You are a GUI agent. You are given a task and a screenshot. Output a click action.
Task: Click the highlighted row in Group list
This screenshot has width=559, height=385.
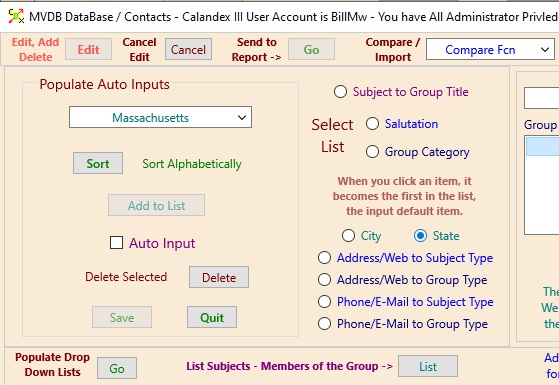tap(543, 147)
